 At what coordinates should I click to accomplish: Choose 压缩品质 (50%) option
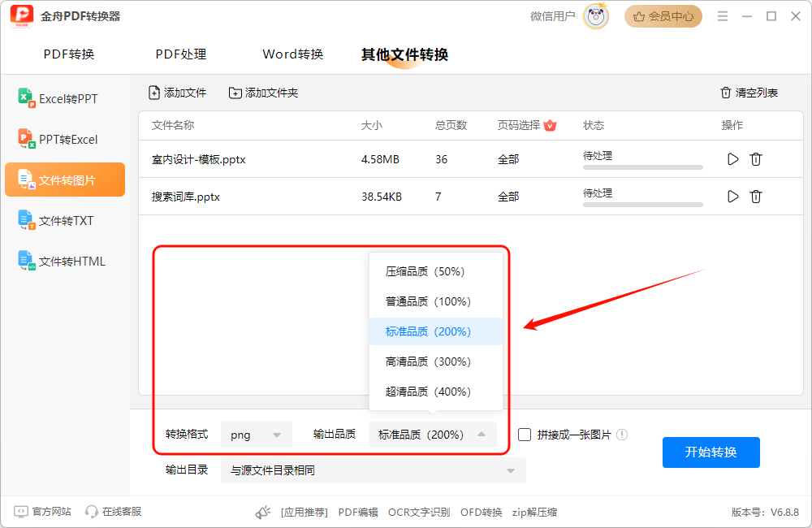(435, 271)
